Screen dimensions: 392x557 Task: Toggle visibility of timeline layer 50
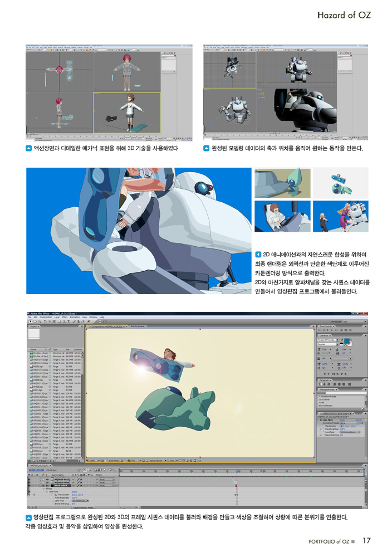click(29, 482)
